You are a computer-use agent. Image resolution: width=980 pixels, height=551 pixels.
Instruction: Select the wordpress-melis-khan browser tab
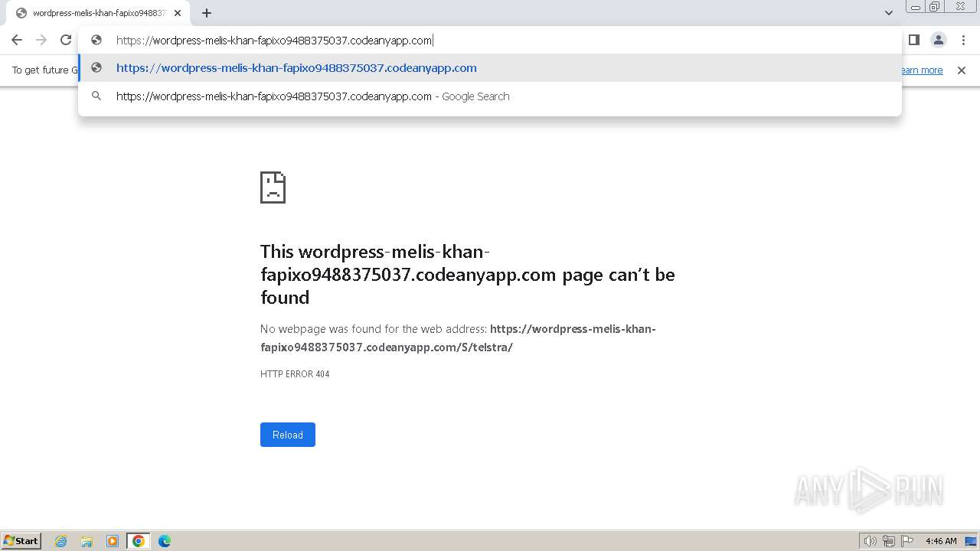tap(99, 13)
